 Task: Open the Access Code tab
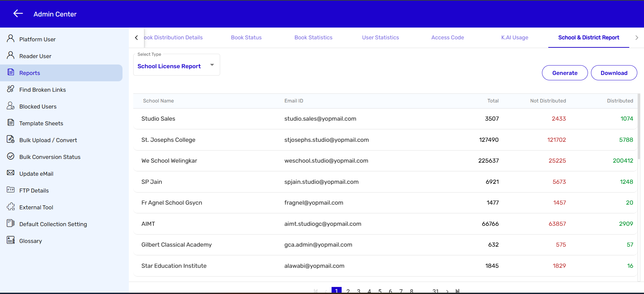[x=447, y=38]
